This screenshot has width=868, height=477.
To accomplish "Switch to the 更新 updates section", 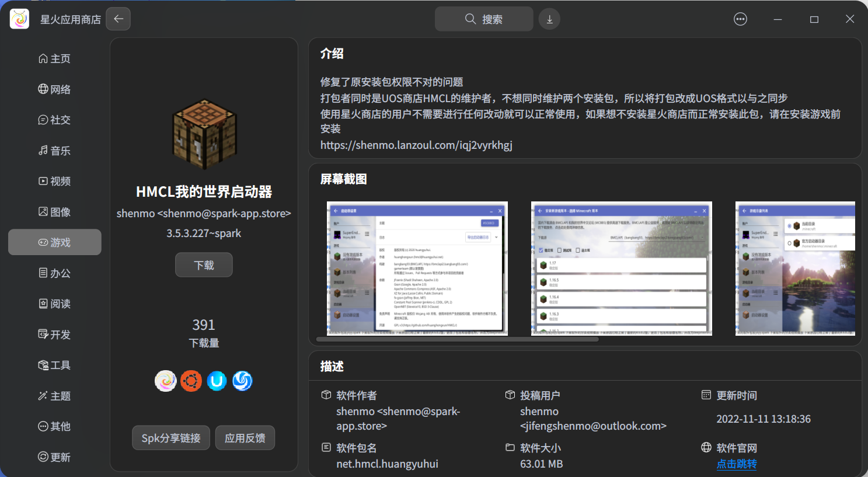I will [54, 457].
